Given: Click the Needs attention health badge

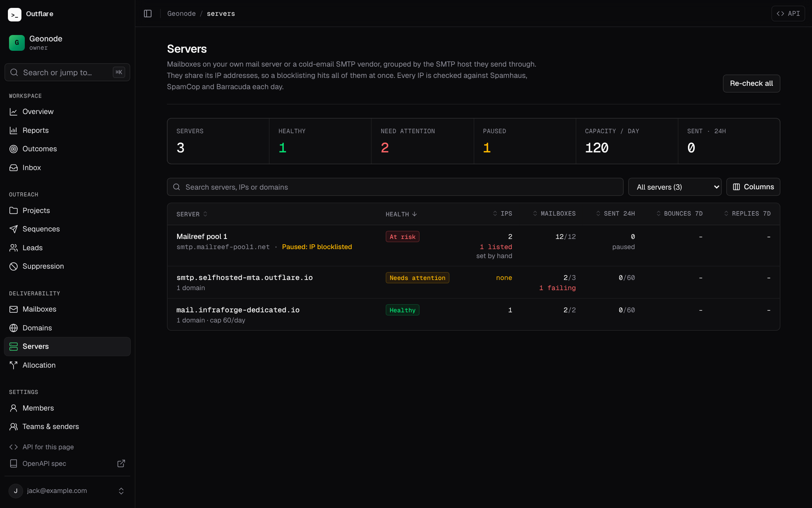Looking at the screenshot, I should [x=417, y=278].
